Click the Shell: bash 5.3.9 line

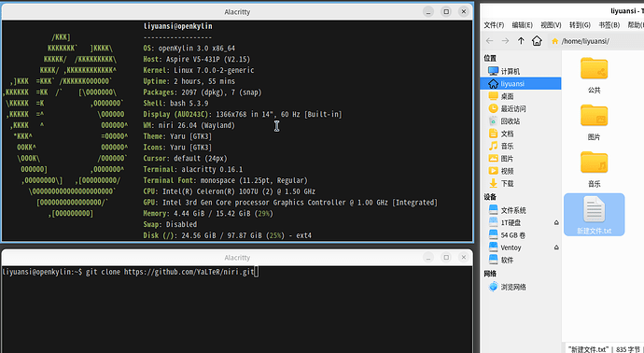[175, 103]
